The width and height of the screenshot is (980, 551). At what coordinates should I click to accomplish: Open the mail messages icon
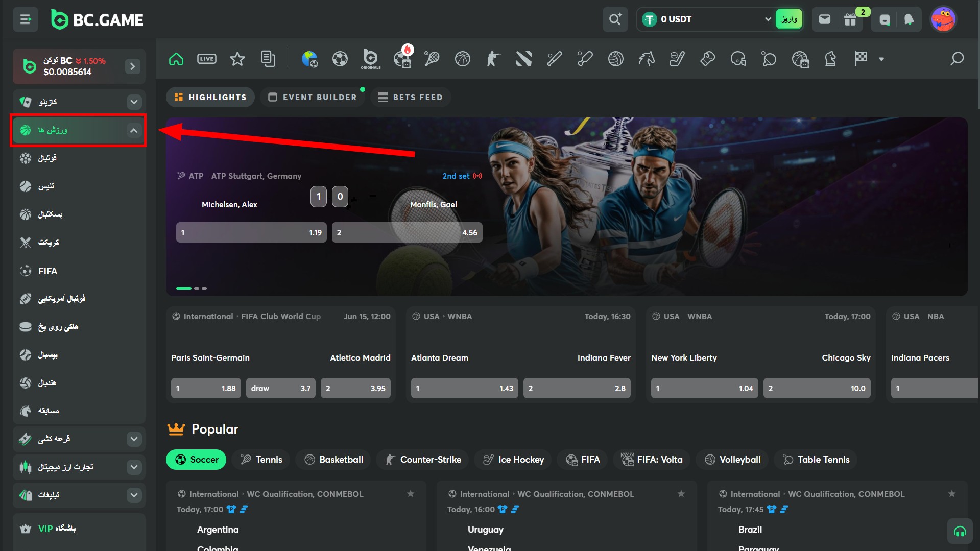pos(825,19)
